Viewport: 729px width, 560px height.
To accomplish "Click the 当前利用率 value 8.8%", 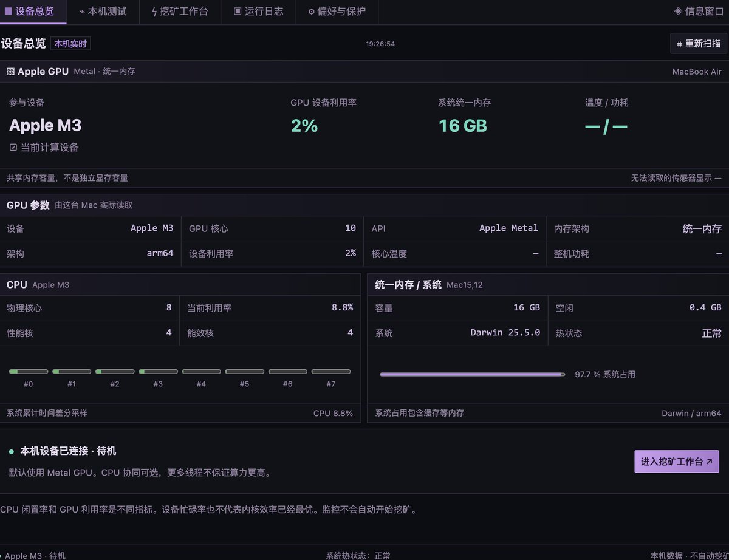I will click(342, 308).
